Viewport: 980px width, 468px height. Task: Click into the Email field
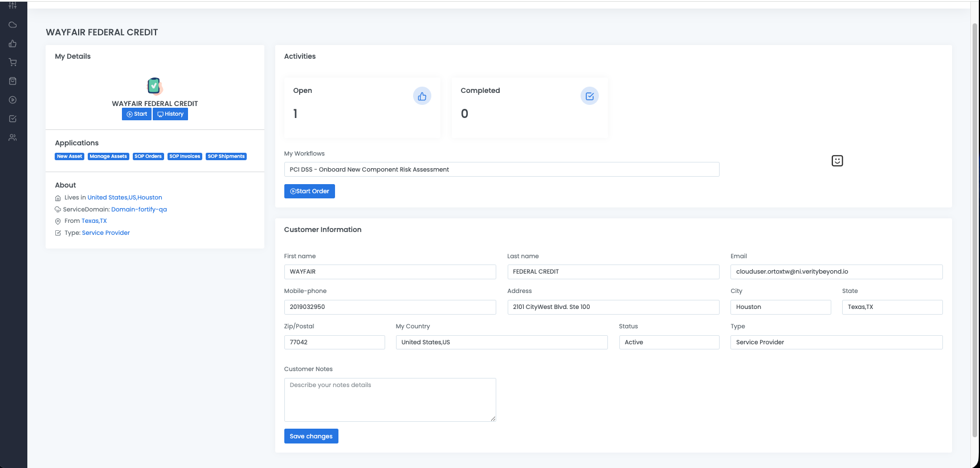836,272
